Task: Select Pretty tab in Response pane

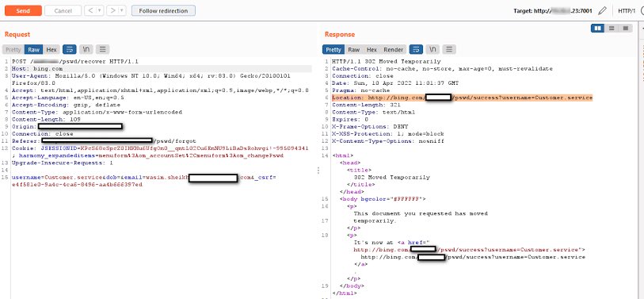Action: [x=333, y=49]
